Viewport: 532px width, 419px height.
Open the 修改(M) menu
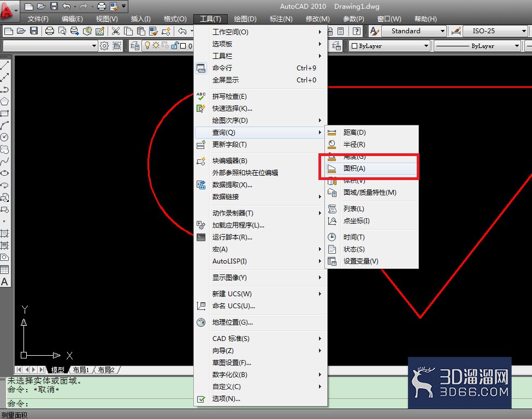click(317, 19)
